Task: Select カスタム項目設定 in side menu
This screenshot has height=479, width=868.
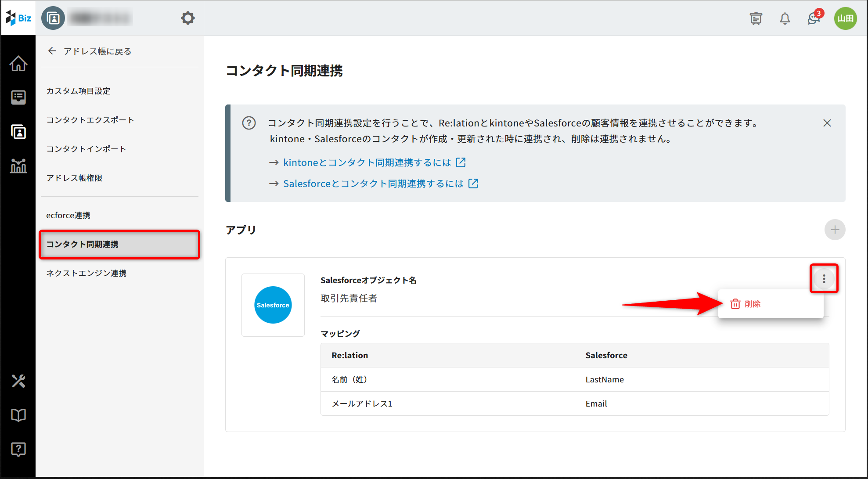Action: point(79,91)
